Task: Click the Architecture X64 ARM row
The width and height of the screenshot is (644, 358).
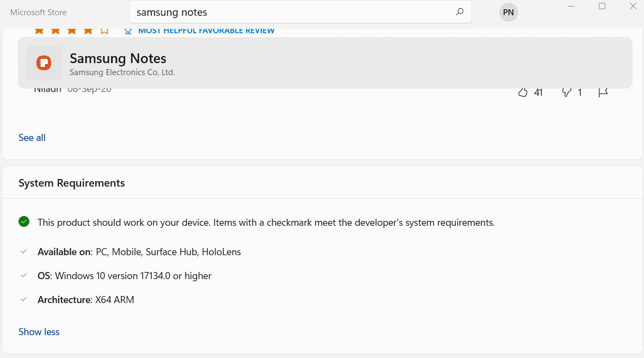Action: [86, 300]
